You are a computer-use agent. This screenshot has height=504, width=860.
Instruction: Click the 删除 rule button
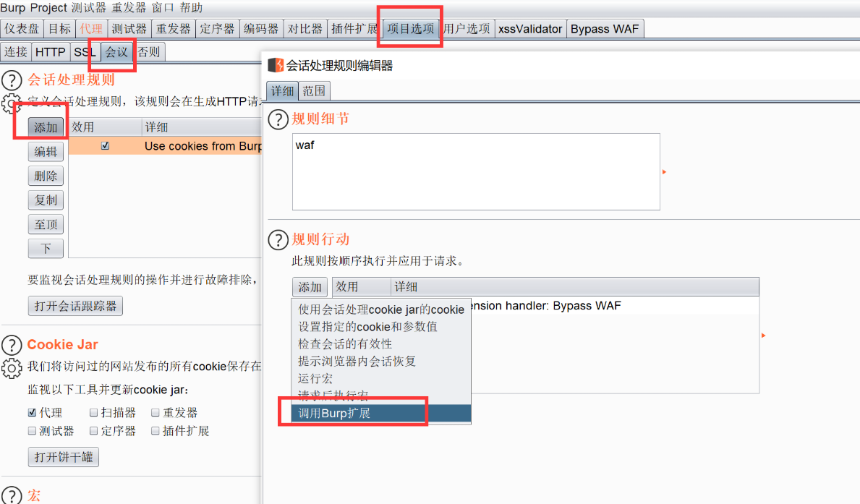(x=46, y=176)
